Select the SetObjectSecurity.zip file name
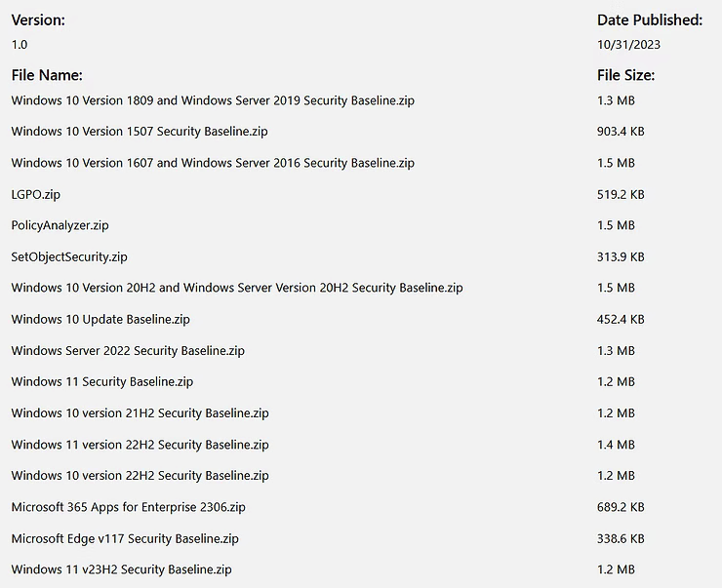The image size is (722, 588). click(69, 256)
